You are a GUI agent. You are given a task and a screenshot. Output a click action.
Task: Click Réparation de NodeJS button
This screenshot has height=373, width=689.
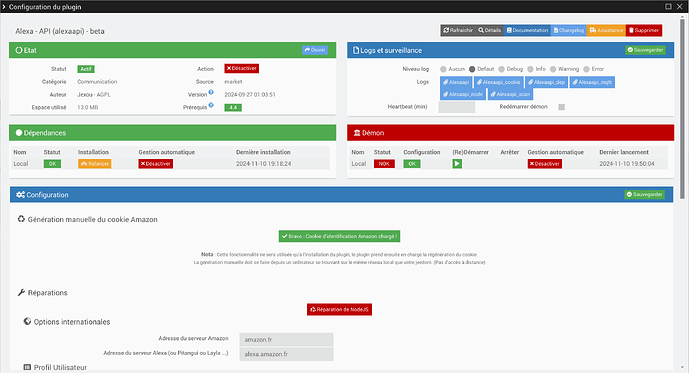pos(339,309)
